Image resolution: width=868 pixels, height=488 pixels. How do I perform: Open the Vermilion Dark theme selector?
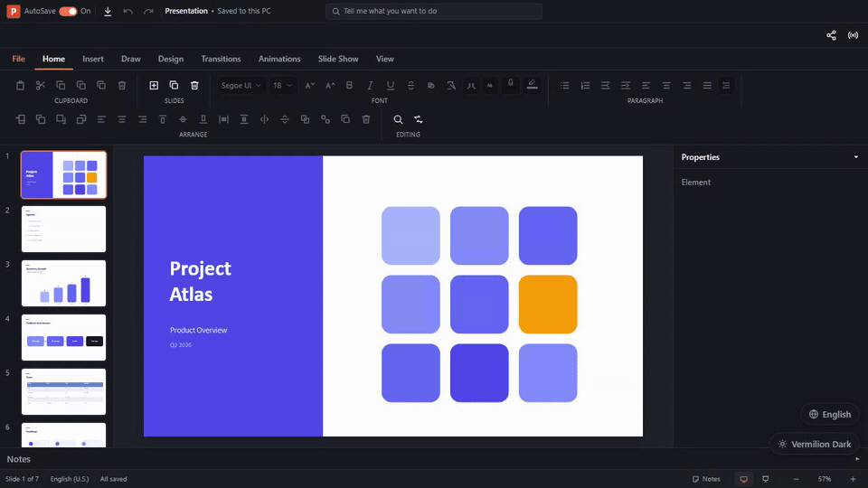815,445
